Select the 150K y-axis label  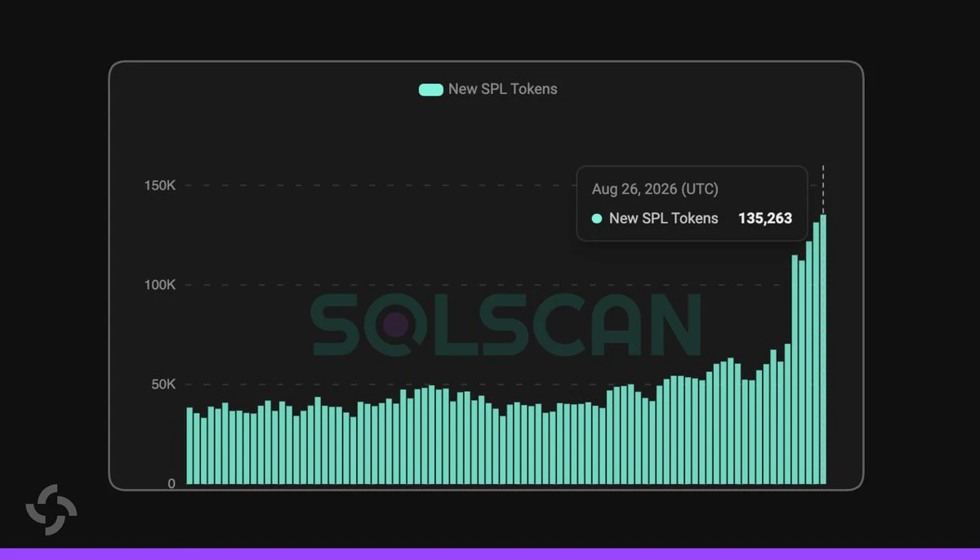[159, 185]
